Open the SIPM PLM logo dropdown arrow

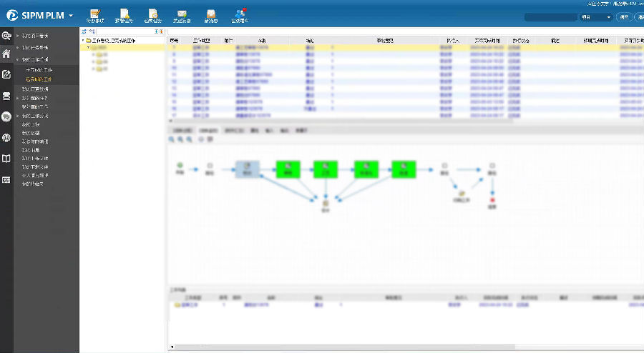71,16
